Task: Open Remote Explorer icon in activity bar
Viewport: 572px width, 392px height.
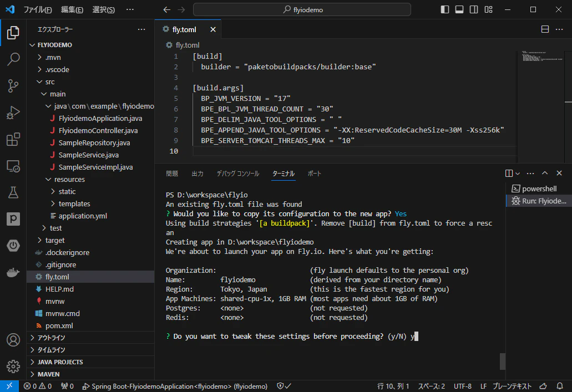Action: (x=13, y=166)
